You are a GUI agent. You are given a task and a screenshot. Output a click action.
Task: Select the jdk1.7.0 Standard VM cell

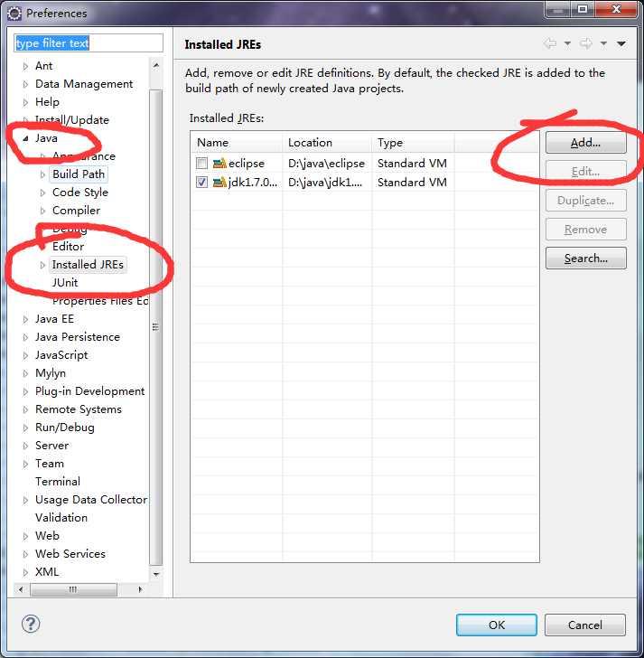tap(412, 183)
